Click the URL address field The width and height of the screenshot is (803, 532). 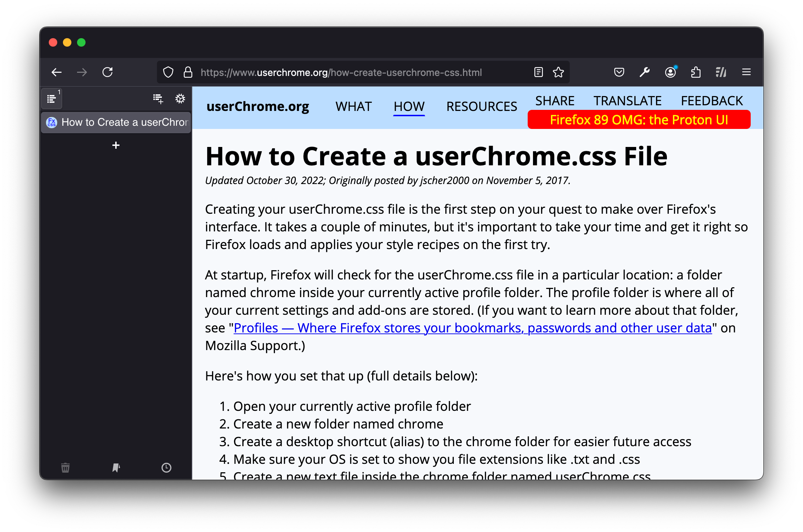[363, 72]
